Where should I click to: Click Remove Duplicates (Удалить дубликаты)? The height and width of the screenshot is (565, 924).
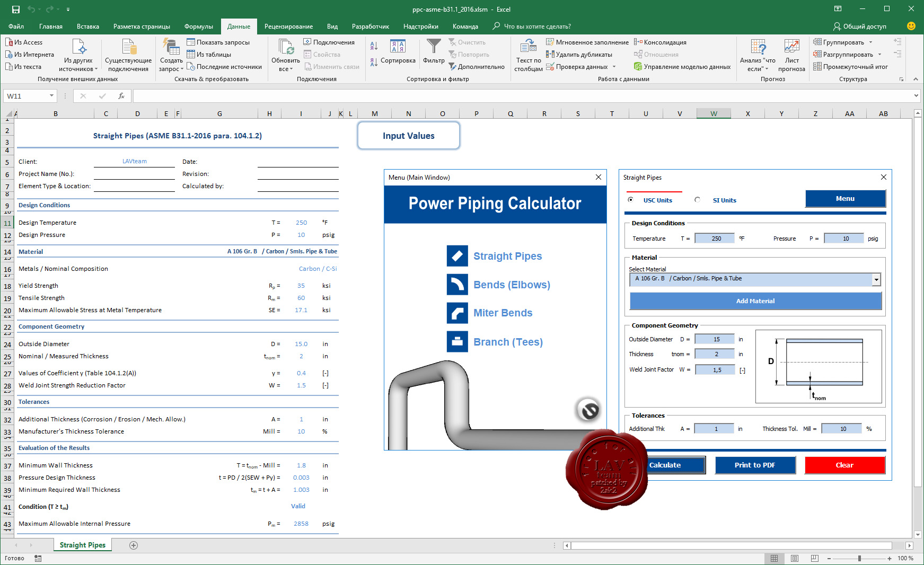579,55
